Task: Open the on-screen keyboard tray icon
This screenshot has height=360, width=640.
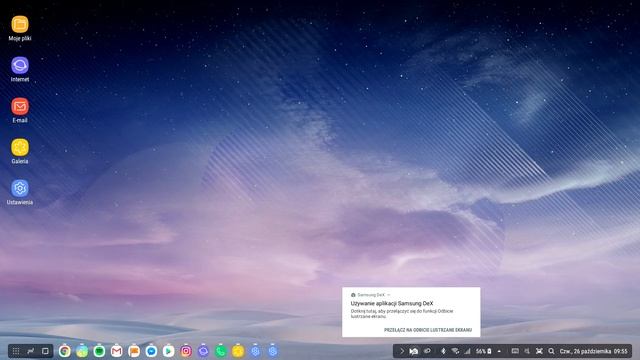Action: tap(515, 351)
